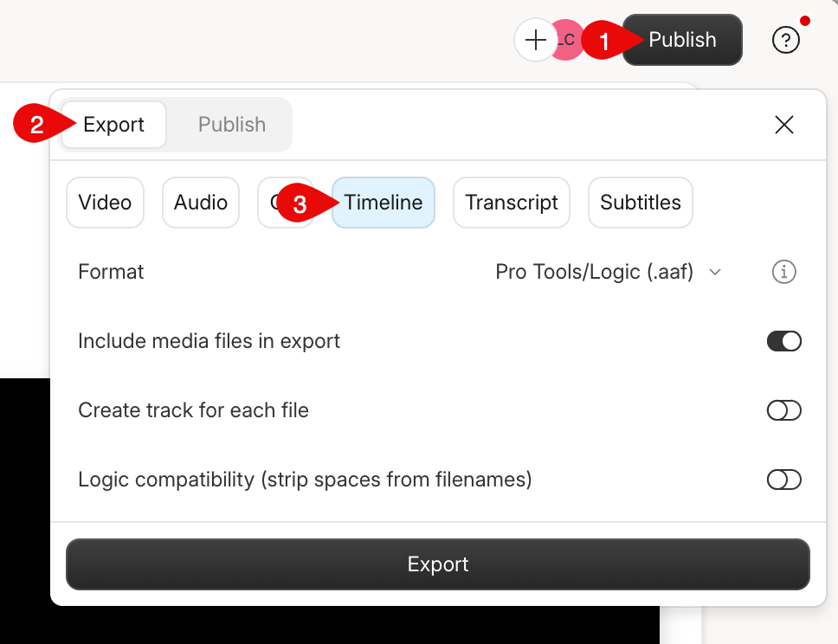Select the Export tab

click(x=113, y=125)
